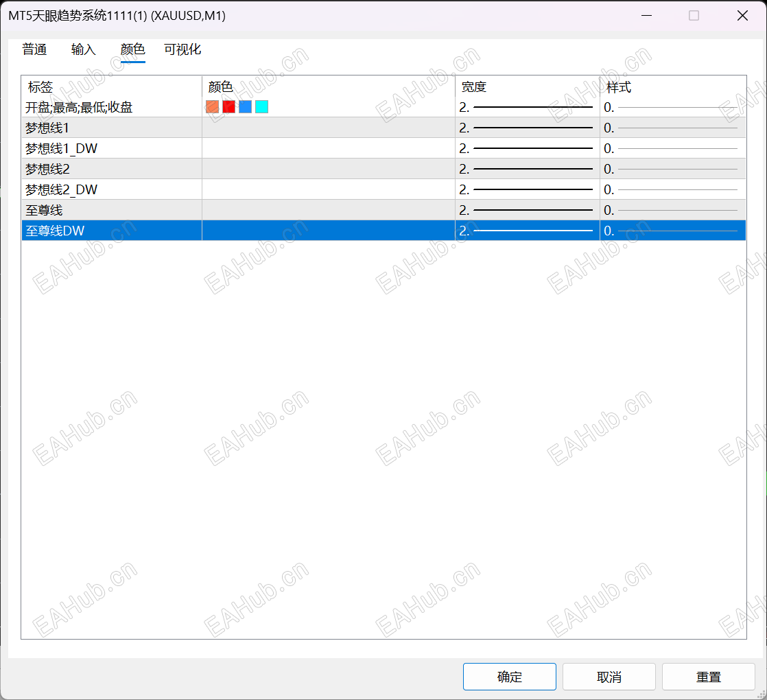
Task: Select the 梦想线2 row
Action: pyautogui.click(x=383, y=169)
